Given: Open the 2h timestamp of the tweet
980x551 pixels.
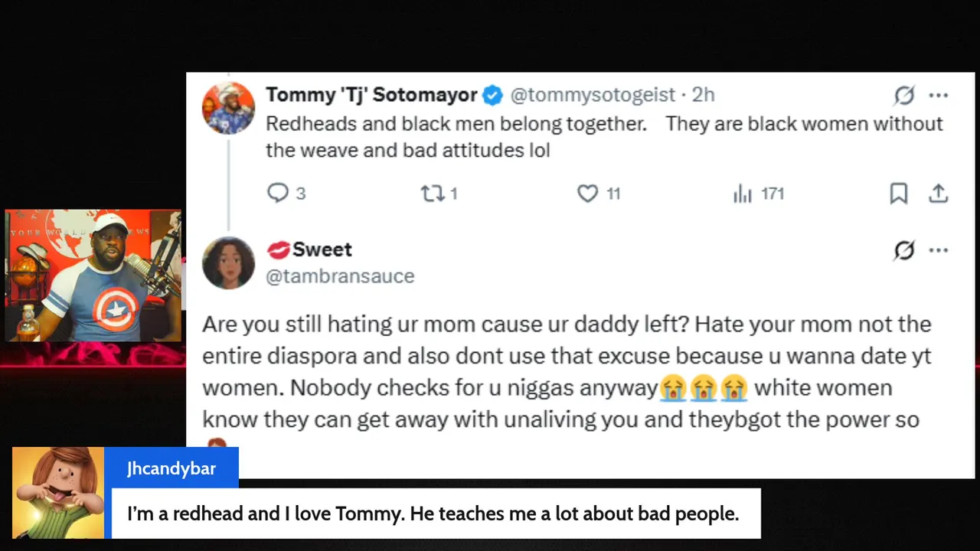Looking at the screenshot, I should pyautogui.click(x=704, y=95).
